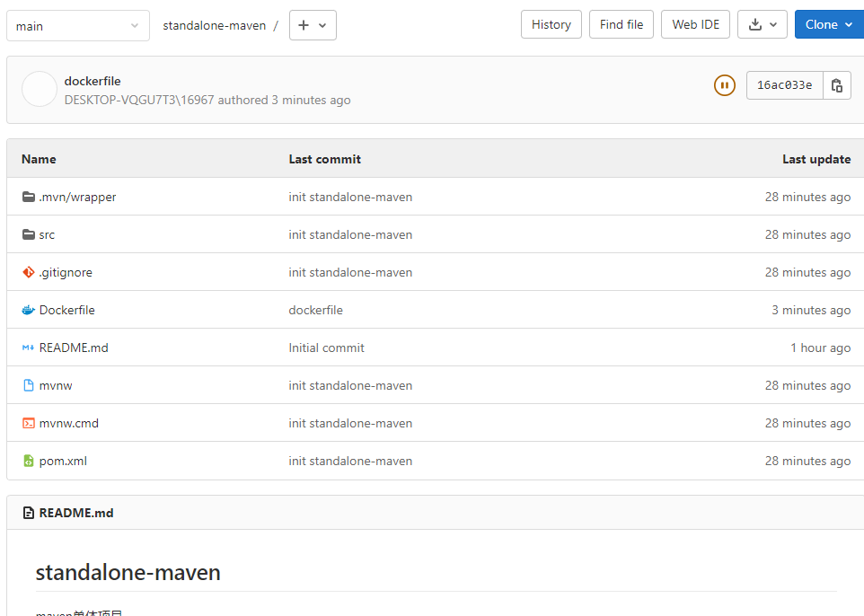Click the markdown icon next to README.md row
The width and height of the screenshot is (864, 616).
[29, 348]
